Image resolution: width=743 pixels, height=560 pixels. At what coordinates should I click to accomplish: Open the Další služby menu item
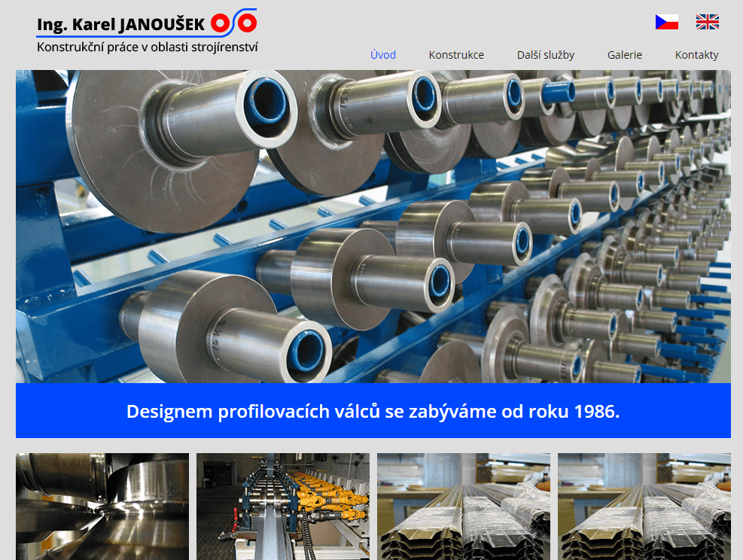point(546,55)
